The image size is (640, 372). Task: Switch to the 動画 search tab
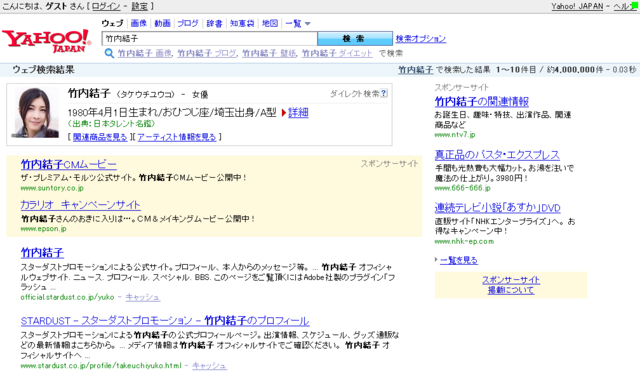point(162,23)
